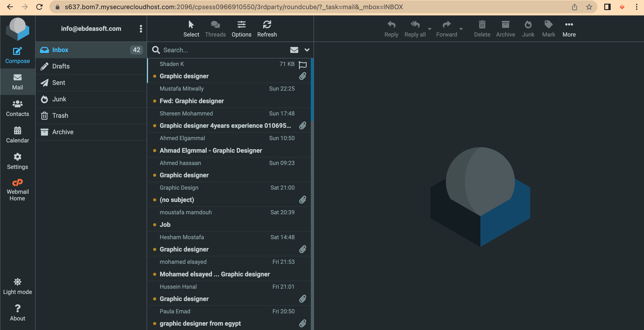
Task: Open the Reply all options arrow
Action: point(430,29)
